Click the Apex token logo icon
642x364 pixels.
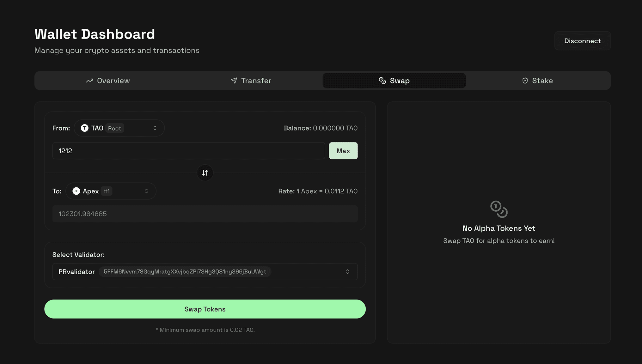(76, 191)
